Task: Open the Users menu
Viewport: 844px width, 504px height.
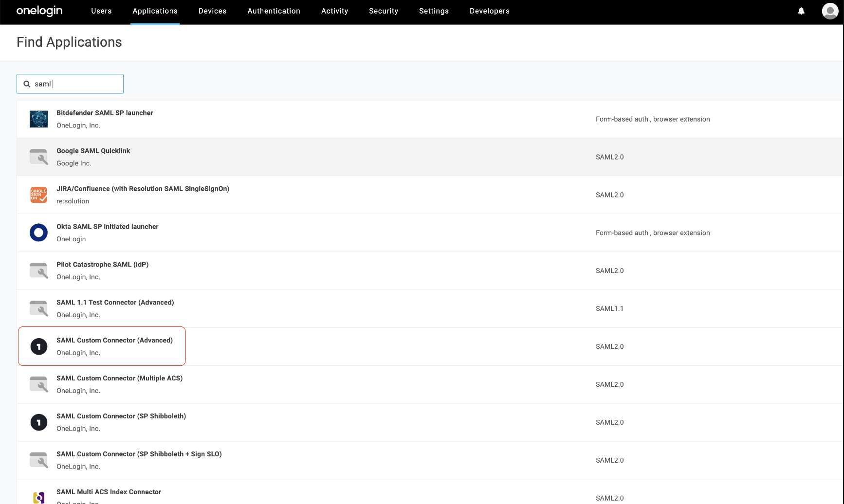Action: pyautogui.click(x=101, y=11)
